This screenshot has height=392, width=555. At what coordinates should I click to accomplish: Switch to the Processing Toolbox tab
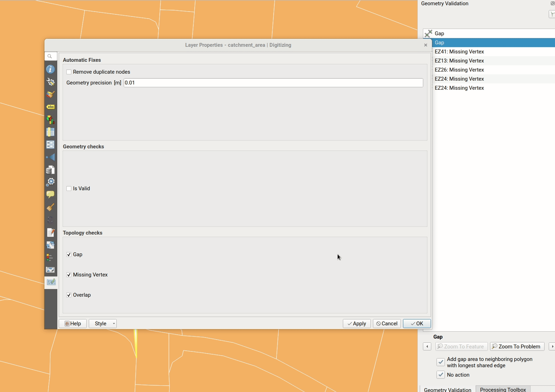pyautogui.click(x=503, y=389)
